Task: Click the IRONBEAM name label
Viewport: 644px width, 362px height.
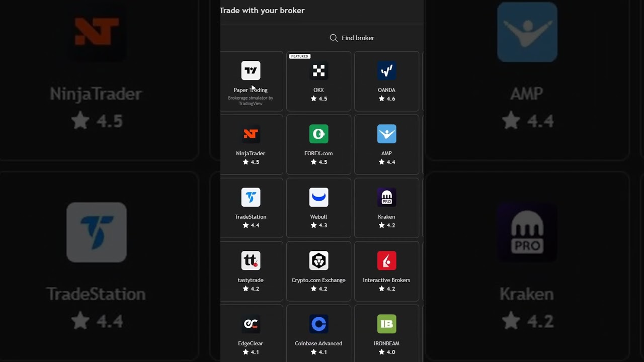Action: coord(386,343)
